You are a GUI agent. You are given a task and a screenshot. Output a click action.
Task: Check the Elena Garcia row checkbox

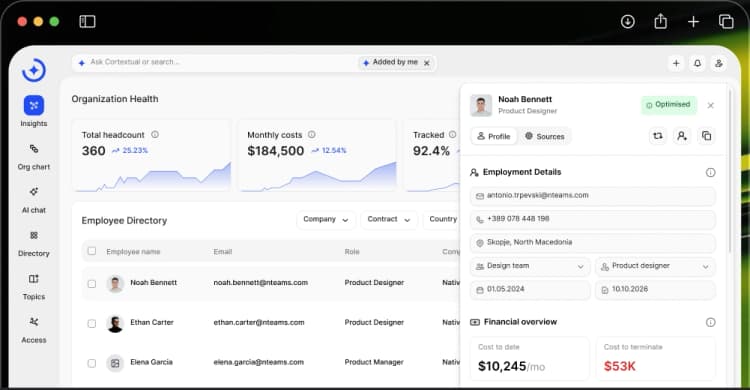click(x=92, y=363)
